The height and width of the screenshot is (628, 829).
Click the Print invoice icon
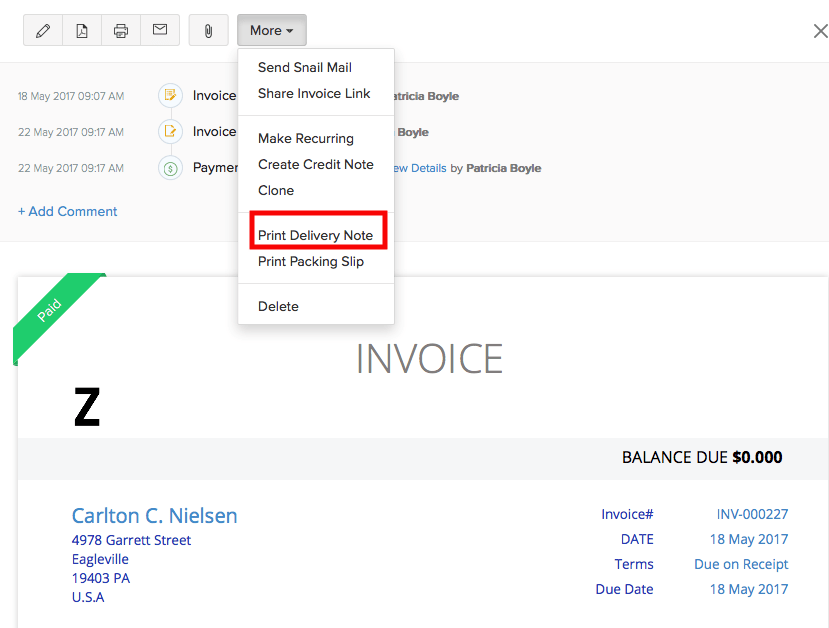point(120,30)
